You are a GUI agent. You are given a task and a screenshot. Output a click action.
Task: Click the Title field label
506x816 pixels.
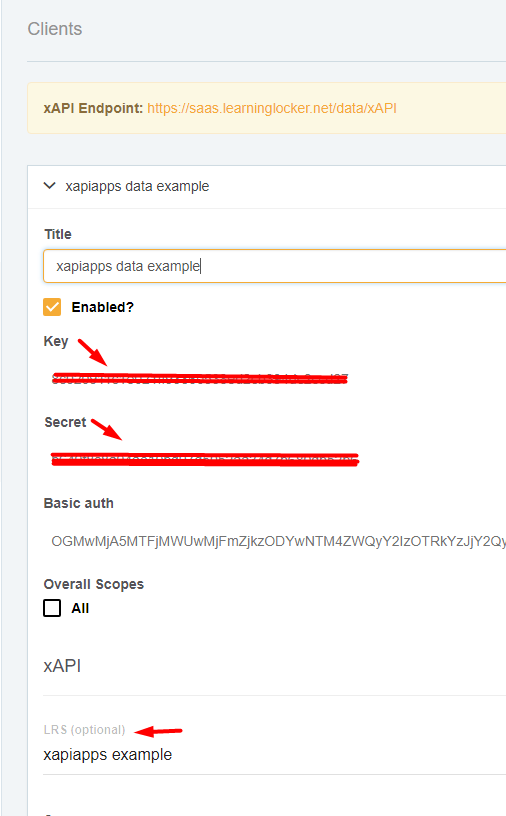click(58, 234)
